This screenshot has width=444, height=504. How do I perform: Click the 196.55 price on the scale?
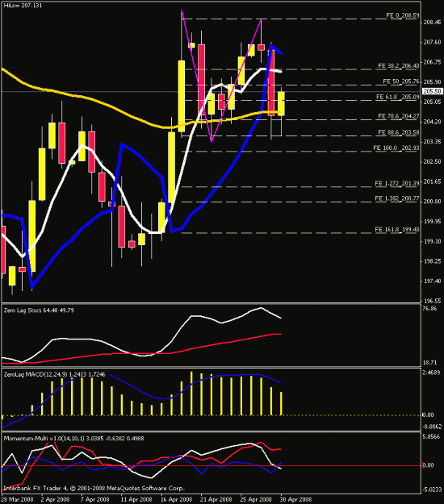[432, 301]
